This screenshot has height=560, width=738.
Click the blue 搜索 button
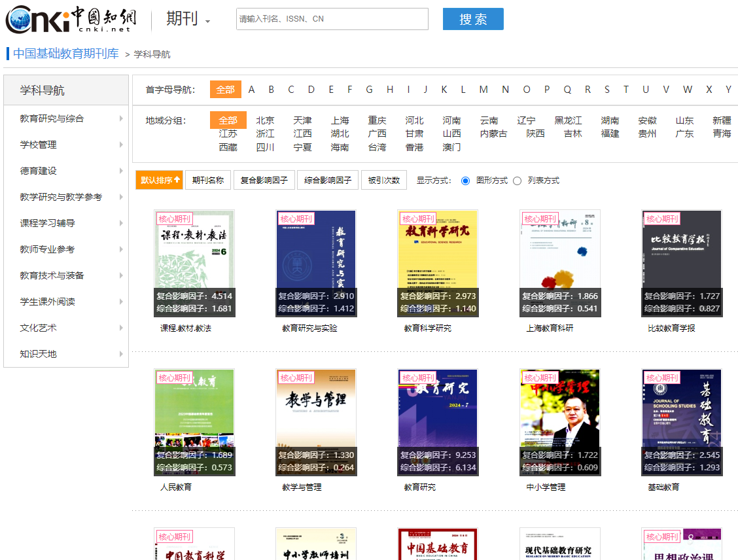(x=472, y=19)
